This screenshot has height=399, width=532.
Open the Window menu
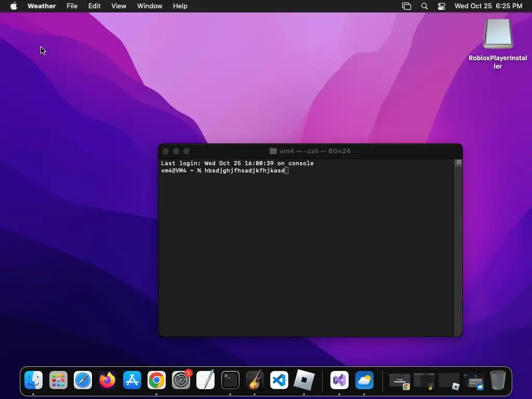coord(150,6)
